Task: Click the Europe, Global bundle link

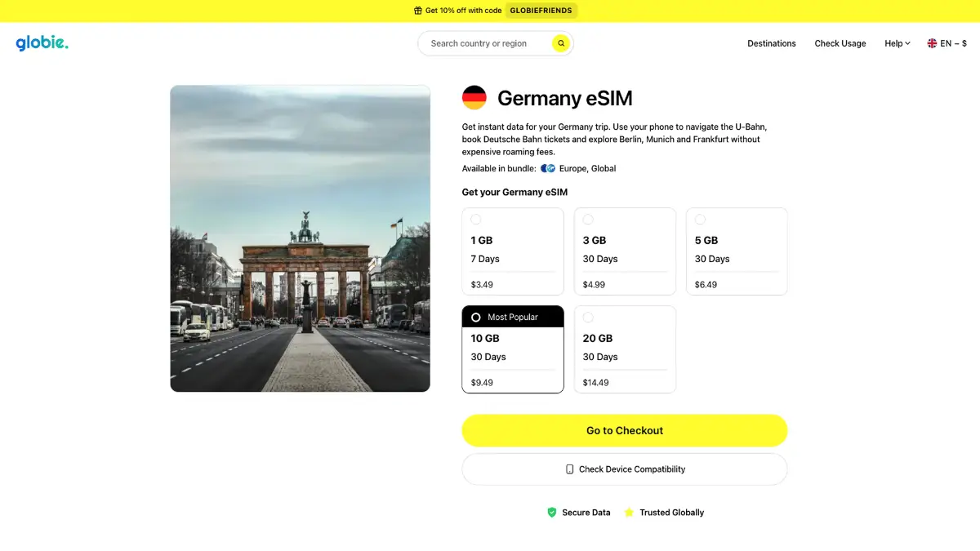Action: tap(587, 168)
